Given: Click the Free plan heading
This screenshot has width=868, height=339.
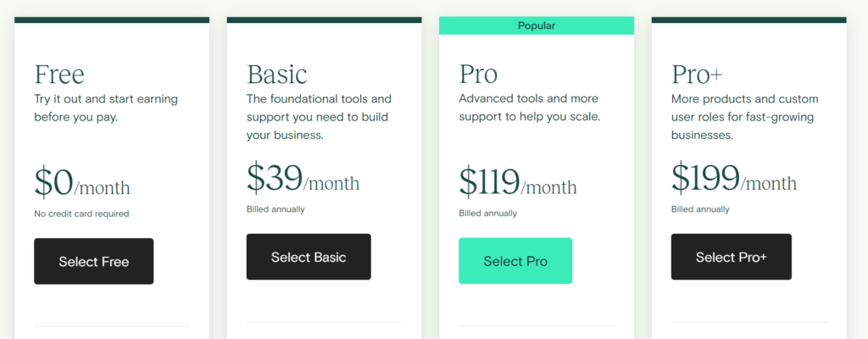Looking at the screenshot, I should pos(59,75).
